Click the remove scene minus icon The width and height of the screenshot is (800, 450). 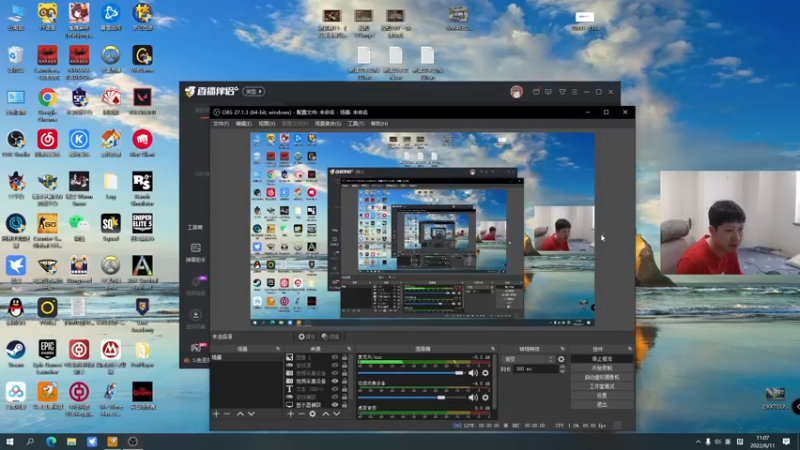click(228, 414)
